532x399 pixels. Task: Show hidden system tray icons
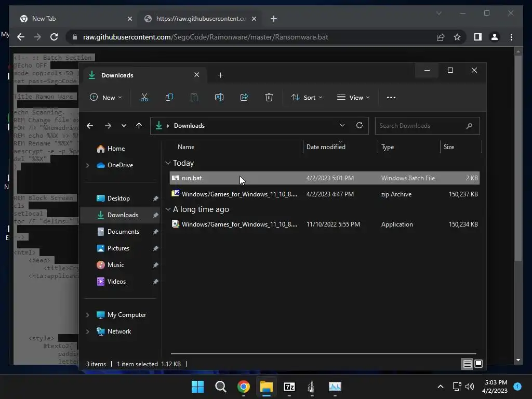[x=441, y=387]
